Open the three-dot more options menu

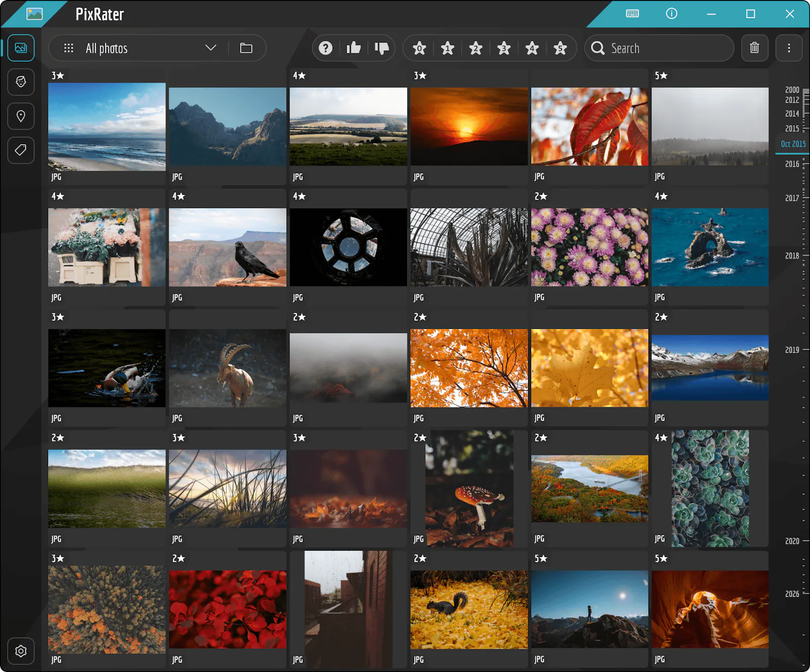click(x=789, y=48)
